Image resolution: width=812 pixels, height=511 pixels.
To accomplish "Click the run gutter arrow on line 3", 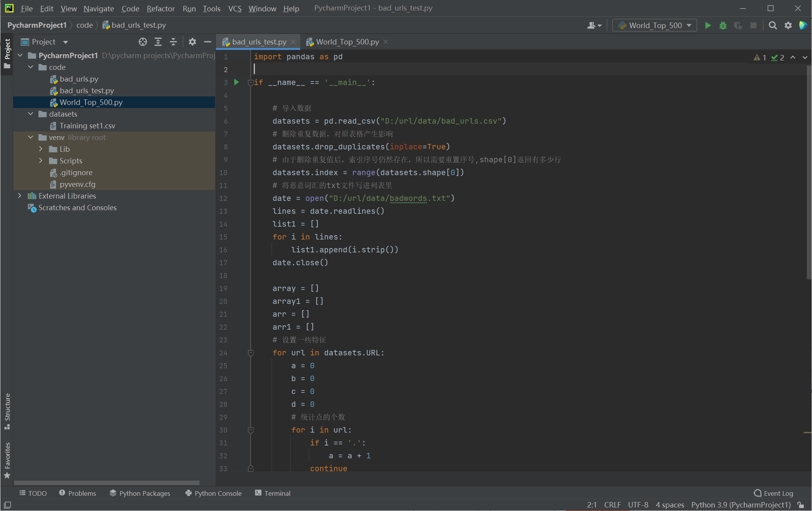I will tap(236, 82).
